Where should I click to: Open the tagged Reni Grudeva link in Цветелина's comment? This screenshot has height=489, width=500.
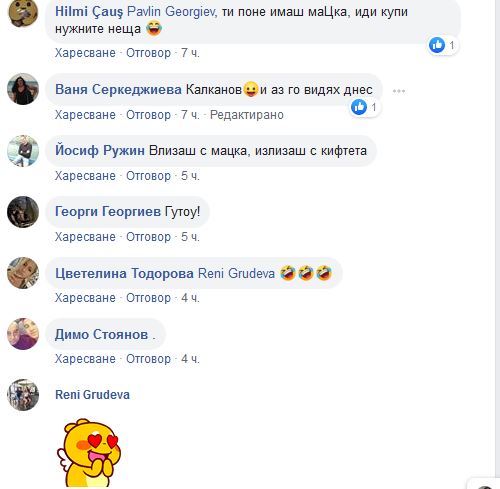point(236,273)
